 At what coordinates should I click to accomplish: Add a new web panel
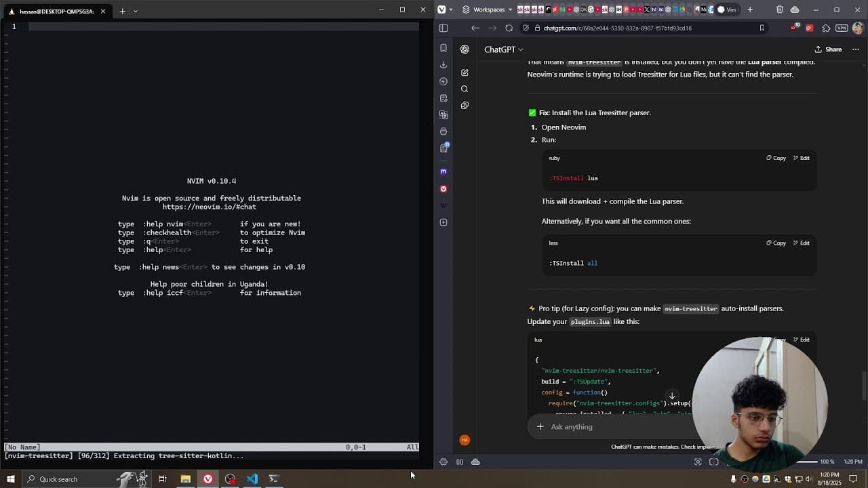pos(443,222)
